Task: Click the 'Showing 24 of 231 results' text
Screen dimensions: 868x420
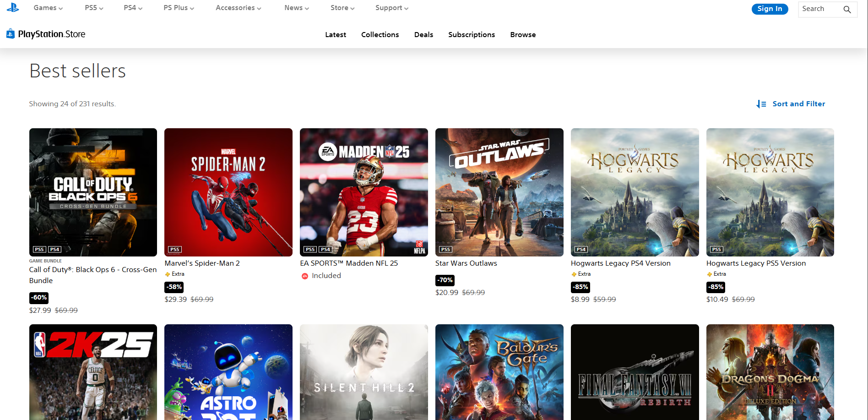Action: coord(72,104)
